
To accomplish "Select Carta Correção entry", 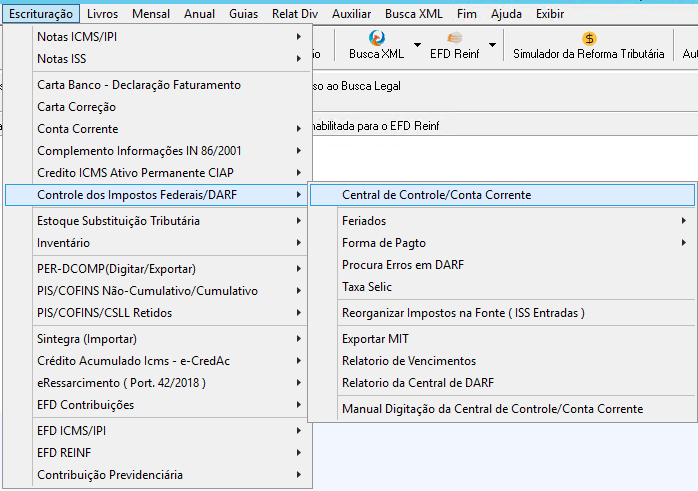I will pos(157,106).
